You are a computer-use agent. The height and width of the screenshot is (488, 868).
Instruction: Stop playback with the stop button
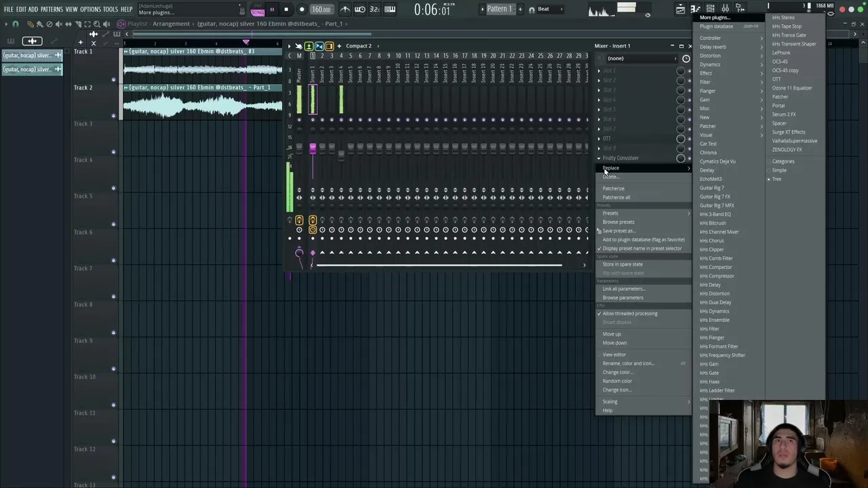[286, 9]
